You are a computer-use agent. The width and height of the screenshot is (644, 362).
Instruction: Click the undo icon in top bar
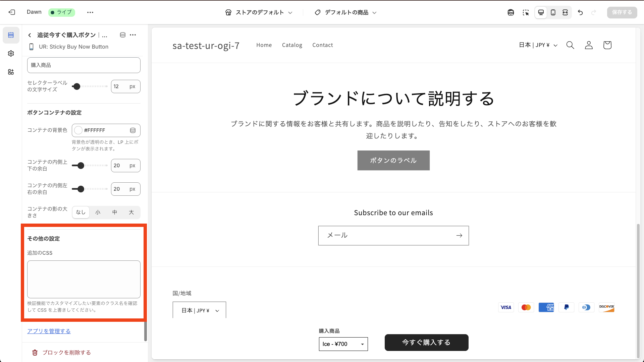pos(580,12)
